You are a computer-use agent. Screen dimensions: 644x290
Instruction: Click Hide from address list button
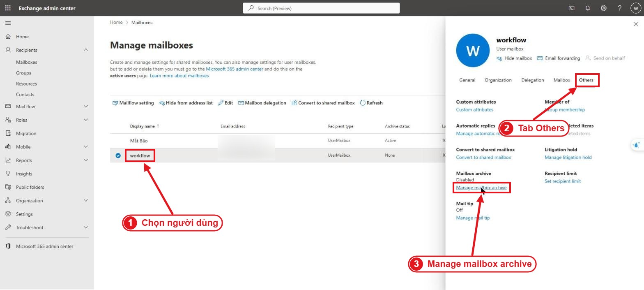click(x=186, y=103)
